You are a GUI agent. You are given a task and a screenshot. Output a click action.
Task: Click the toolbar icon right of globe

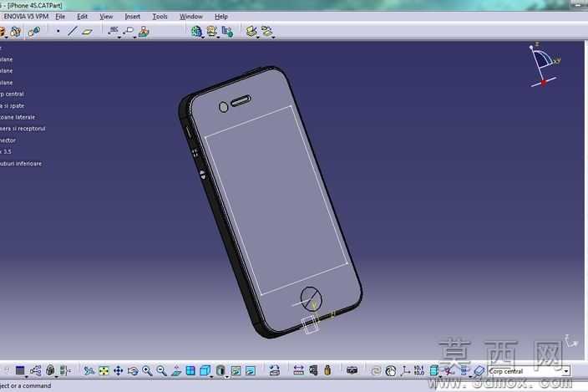point(212,31)
